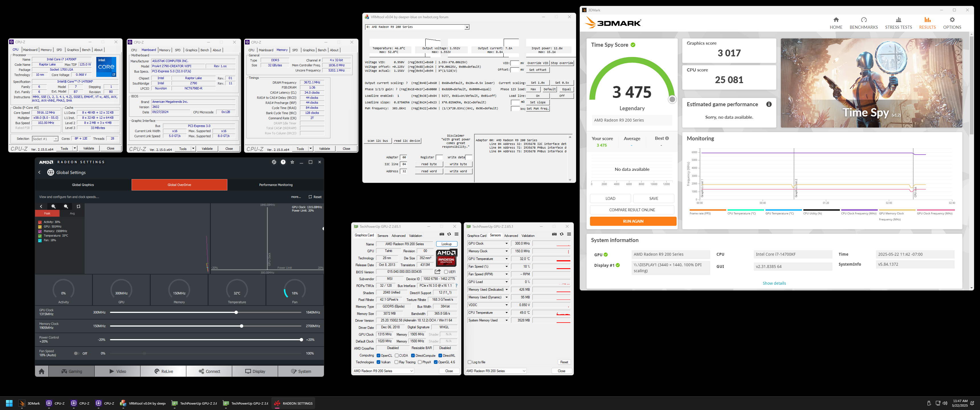Uncheck the Activity: 30% graph checkbox
Viewport: 980px width, 410px height.
click(x=40, y=222)
